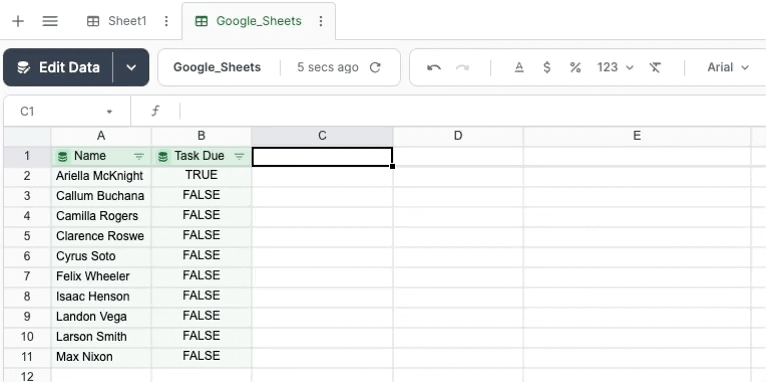
Task: Click the add new sheet plus icon
Action: (x=18, y=21)
